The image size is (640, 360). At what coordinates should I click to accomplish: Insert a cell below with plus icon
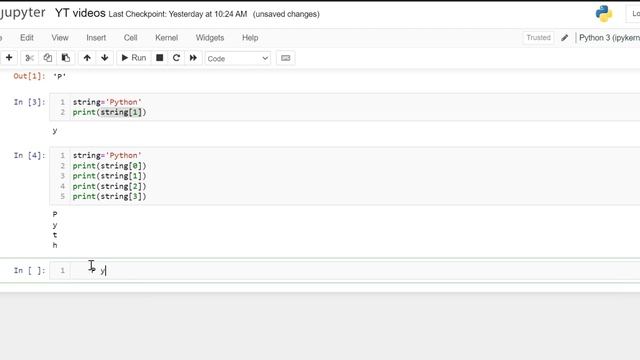coord(9,58)
